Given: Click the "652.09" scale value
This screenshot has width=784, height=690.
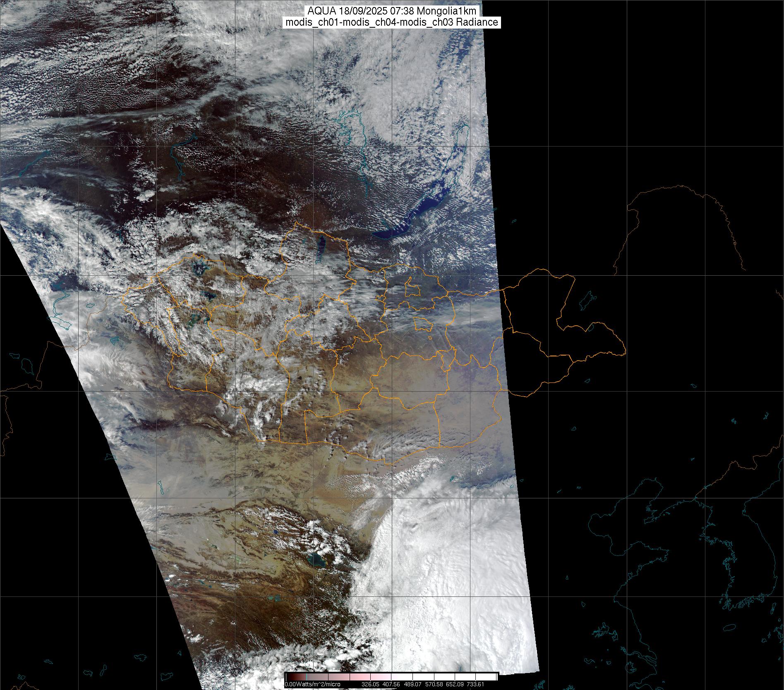Looking at the screenshot, I should click(454, 684).
